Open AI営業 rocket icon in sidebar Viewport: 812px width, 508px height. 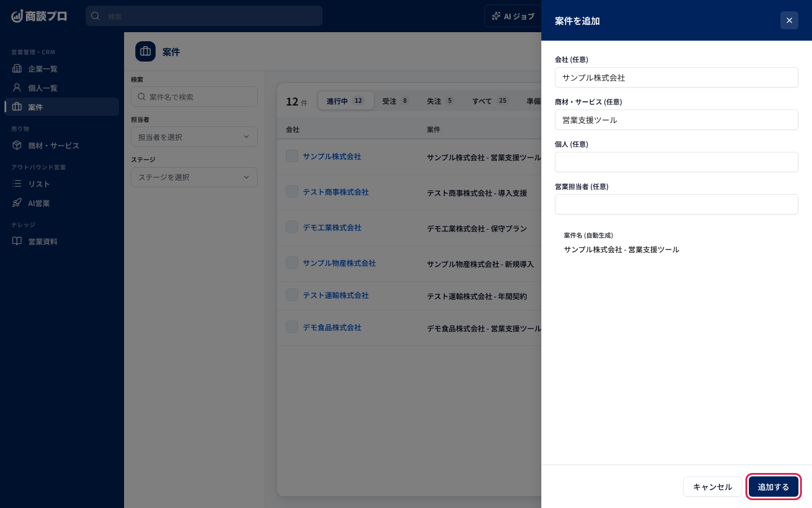click(x=17, y=203)
